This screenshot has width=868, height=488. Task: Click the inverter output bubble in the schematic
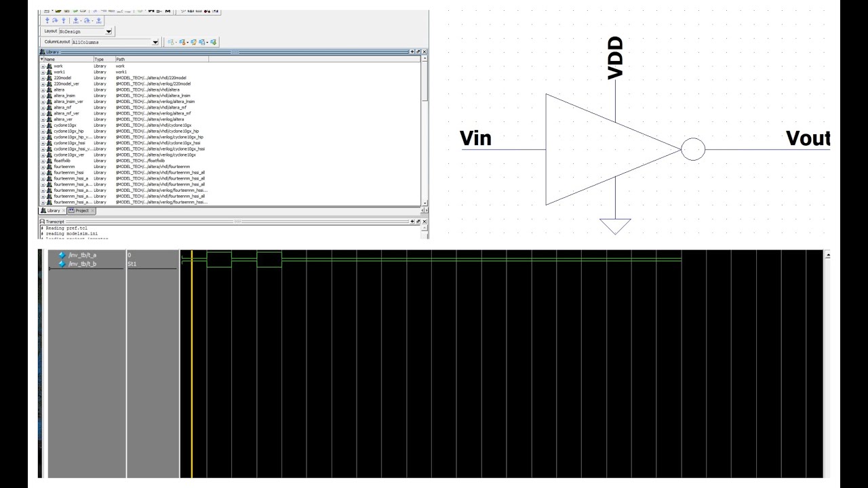pos(693,149)
